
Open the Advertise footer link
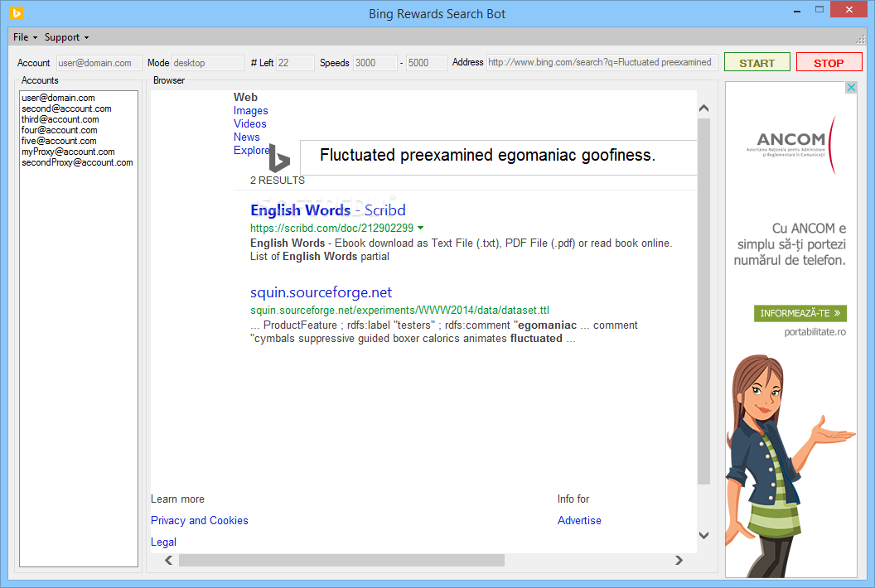579,520
